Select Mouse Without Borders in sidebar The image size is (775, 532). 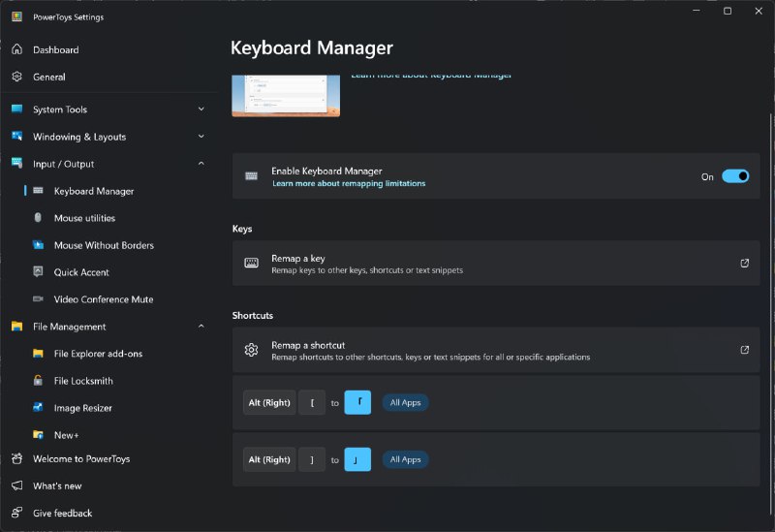104,245
